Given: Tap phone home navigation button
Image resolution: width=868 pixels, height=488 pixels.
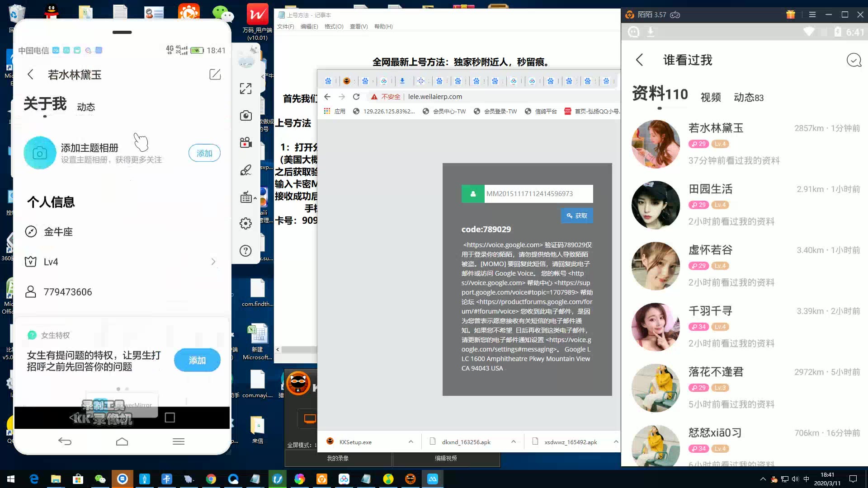Looking at the screenshot, I should (122, 441).
